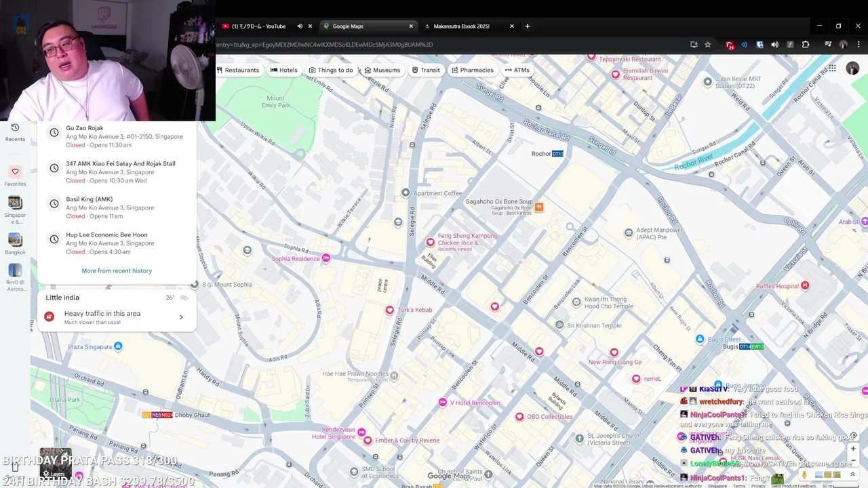Mute the YouTube tab audio indicator
The image size is (868, 488).
pos(300,26)
